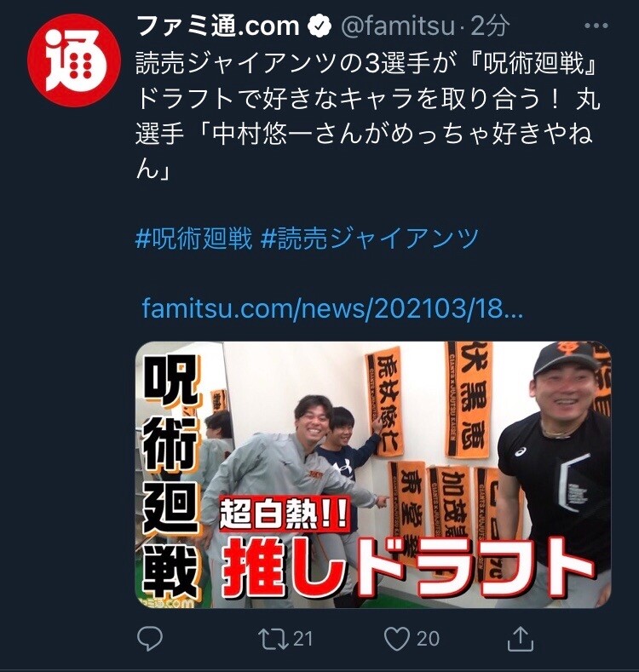Click the verified badge next to ファミ通.com
The height and width of the screenshot is (672, 639).
click(320, 26)
